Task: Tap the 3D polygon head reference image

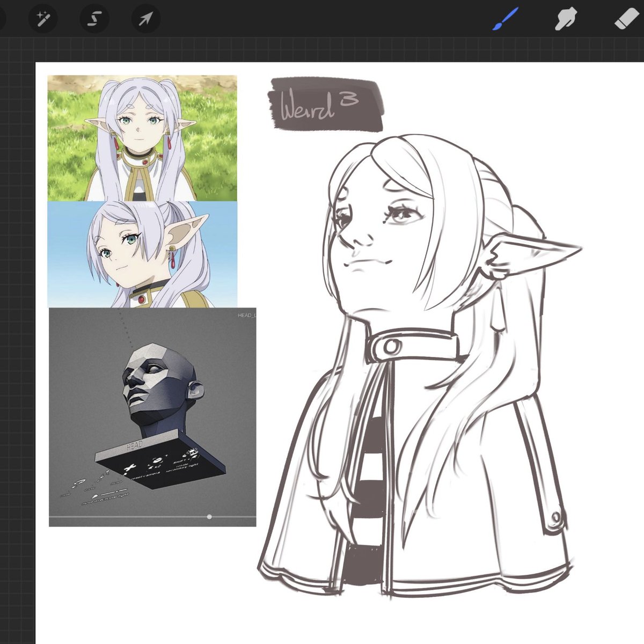Action: [152, 417]
